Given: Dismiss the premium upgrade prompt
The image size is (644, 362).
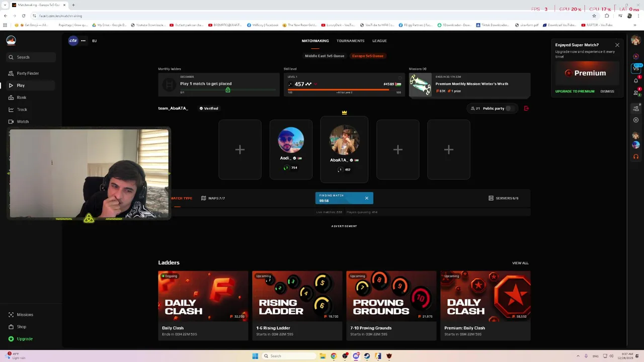Looking at the screenshot, I should [607, 92].
